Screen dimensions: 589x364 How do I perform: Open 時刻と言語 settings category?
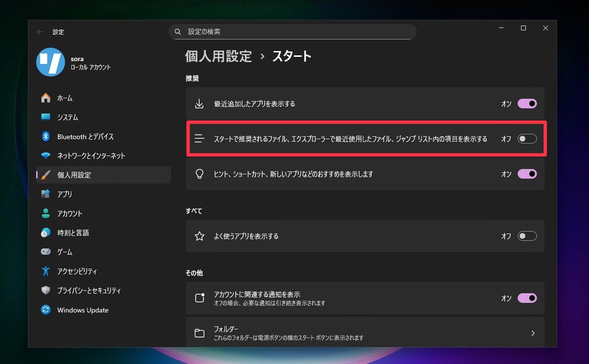point(73,233)
